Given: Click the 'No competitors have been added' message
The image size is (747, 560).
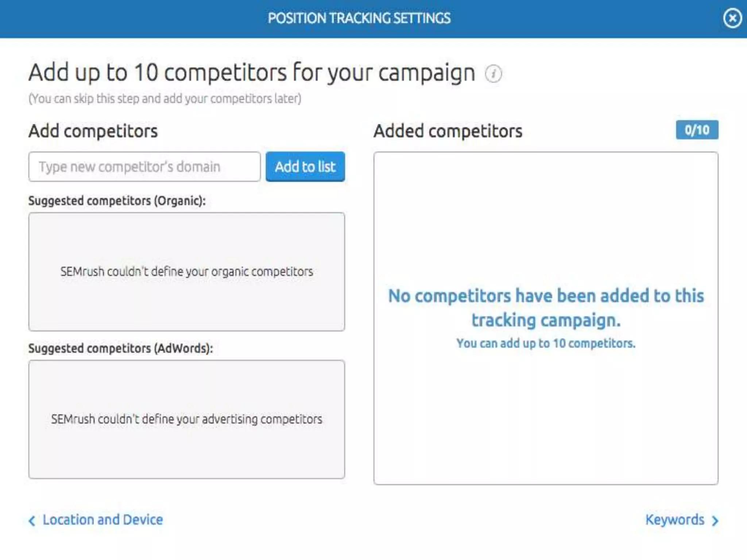Looking at the screenshot, I should pos(546,308).
